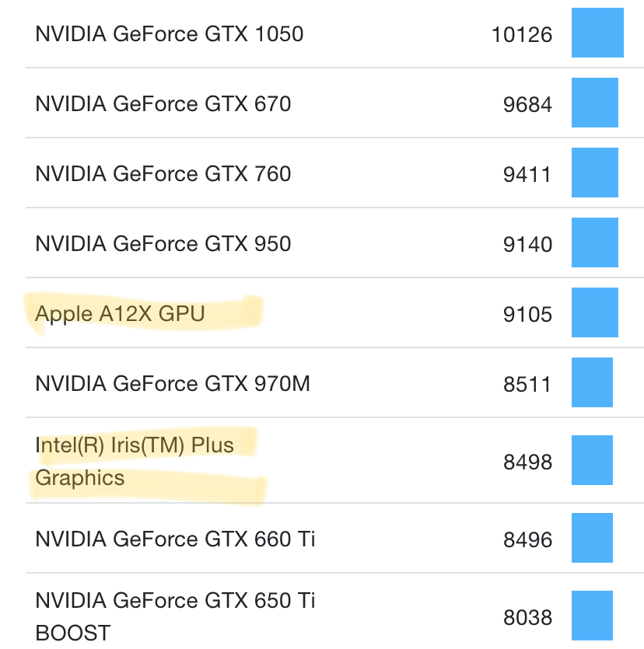Open the NVIDIA GeForce GTX 760 row
This screenshot has height=649, width=644.
click(x=163, y=173)
